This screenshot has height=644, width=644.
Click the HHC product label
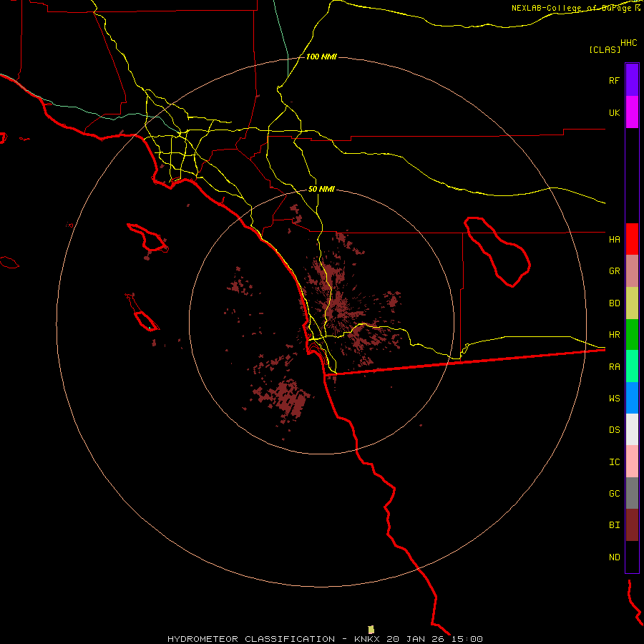coord(628,43)
